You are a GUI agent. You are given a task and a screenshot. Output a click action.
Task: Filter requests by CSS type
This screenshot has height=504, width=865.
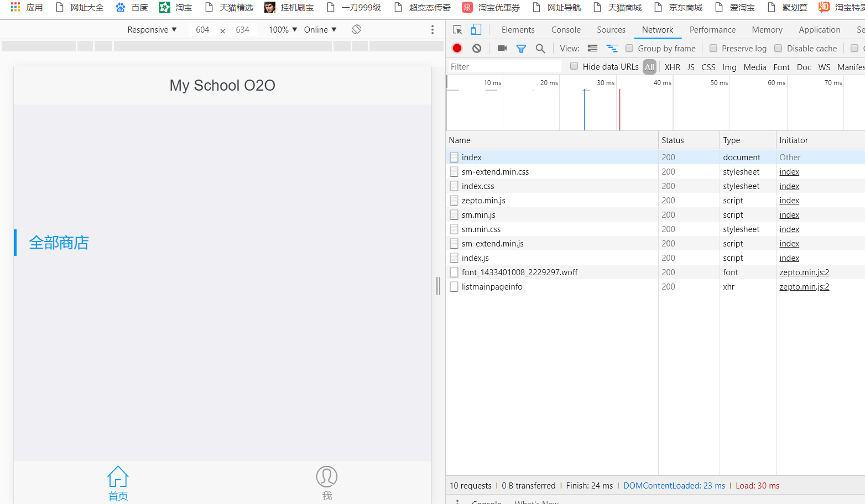point(708,67)
